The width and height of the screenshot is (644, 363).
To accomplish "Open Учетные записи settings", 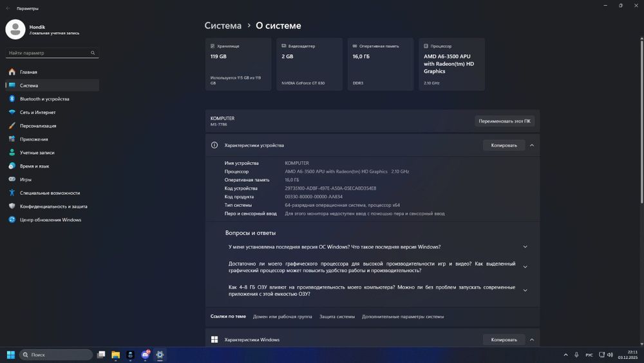I will [52, 153].
